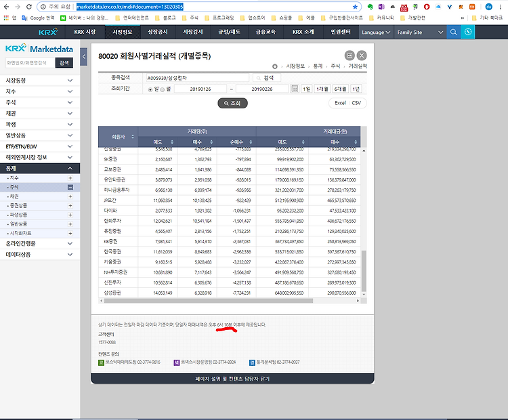The height and width of the screenshot is (420, 508).
Task: Click the vertical table scrollbar thumb
Action: click(364, 271)
